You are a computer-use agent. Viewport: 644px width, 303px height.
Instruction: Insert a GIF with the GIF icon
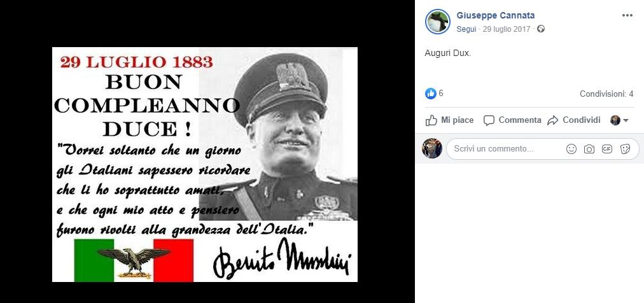607,149
